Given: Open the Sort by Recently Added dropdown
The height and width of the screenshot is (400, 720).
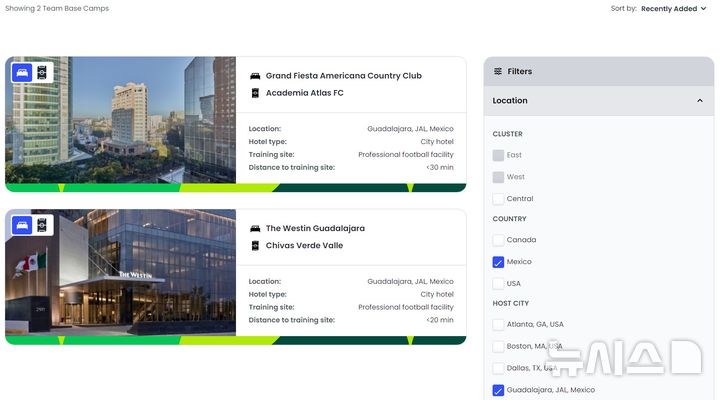Looking at the screenshot, I should (673, 9).
